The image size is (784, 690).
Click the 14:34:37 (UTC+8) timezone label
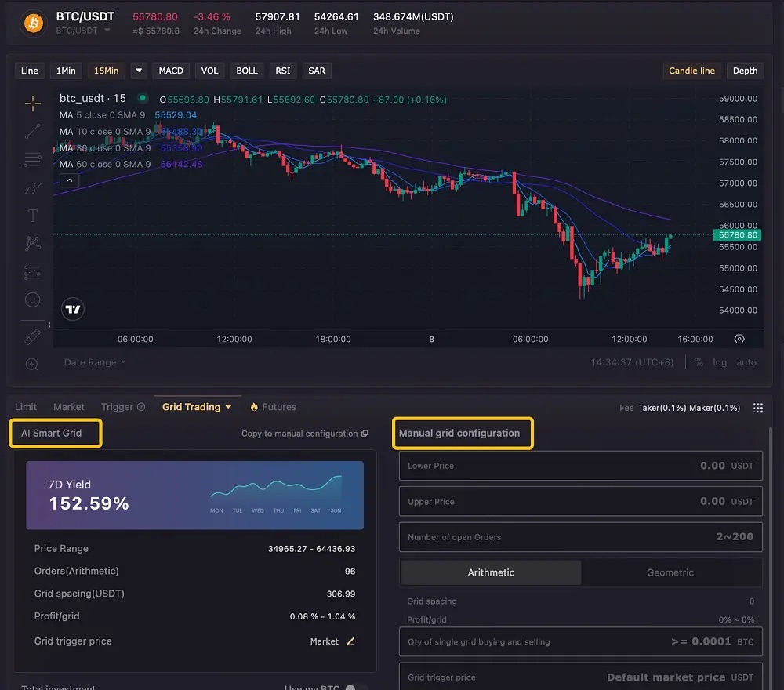[632, 362]
